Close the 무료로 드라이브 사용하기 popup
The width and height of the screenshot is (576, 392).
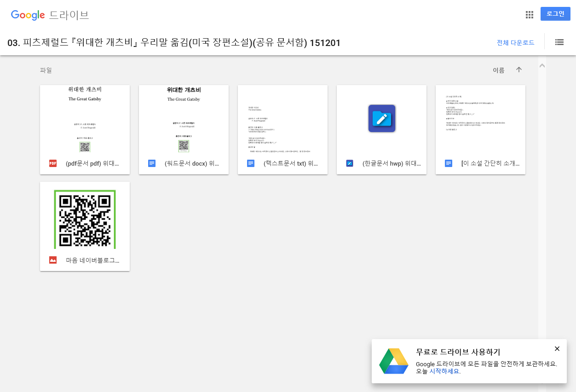pyautogui.click(x=557, y=349)
